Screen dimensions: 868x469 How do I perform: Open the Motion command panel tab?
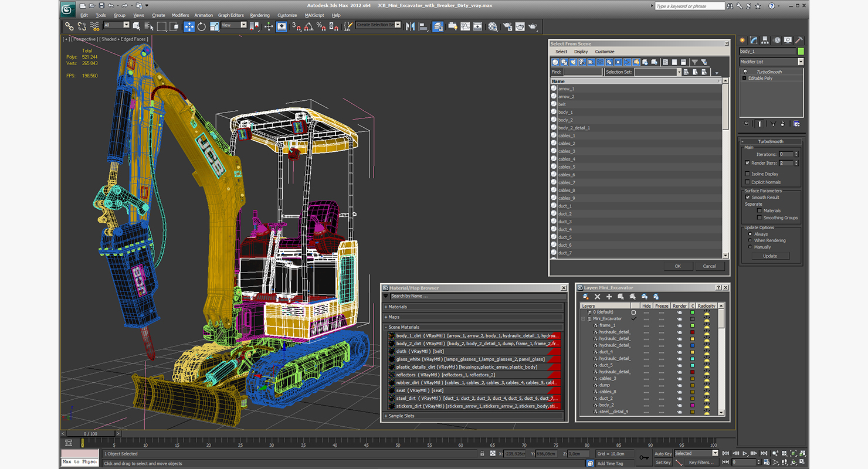777,40
